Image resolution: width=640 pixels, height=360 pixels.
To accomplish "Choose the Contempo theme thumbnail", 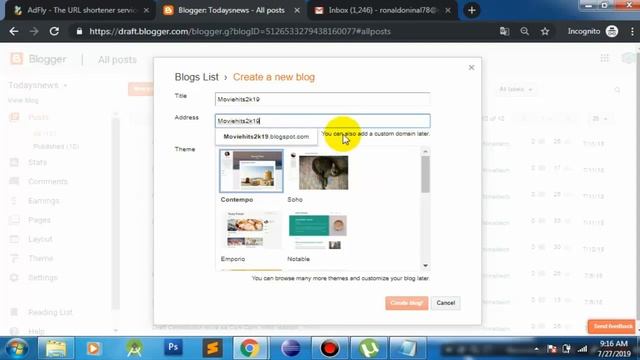I will coord(251,171).
